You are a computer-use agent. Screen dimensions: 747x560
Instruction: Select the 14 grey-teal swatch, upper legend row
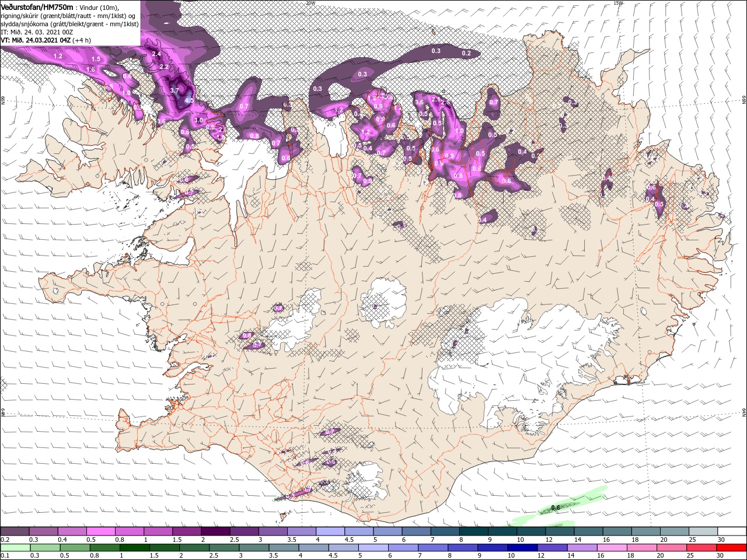point(588,531)
